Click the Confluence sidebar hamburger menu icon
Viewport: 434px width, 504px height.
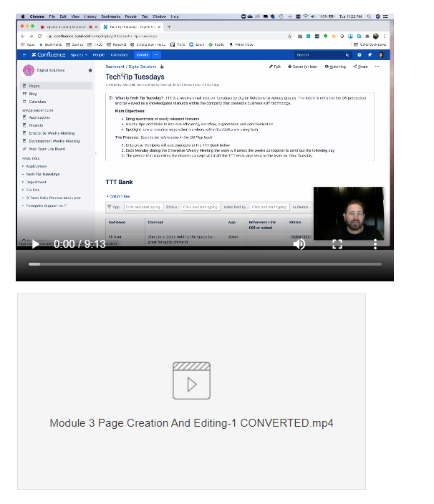click(x=24, y=55)
